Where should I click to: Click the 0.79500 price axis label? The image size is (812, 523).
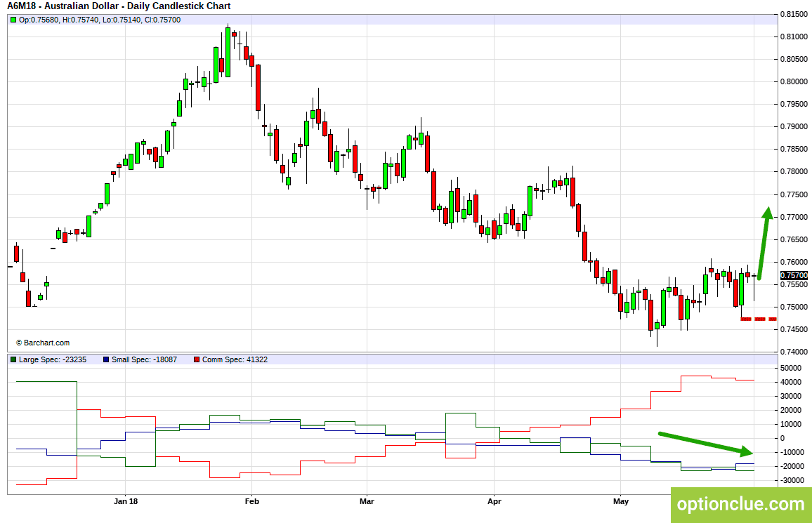[x=793, y=104]
